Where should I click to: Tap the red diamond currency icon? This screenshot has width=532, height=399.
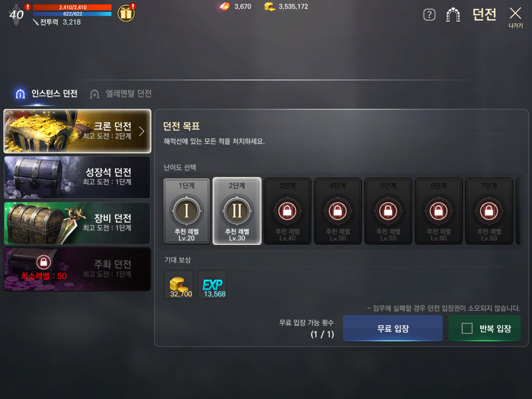coord(225,6)
